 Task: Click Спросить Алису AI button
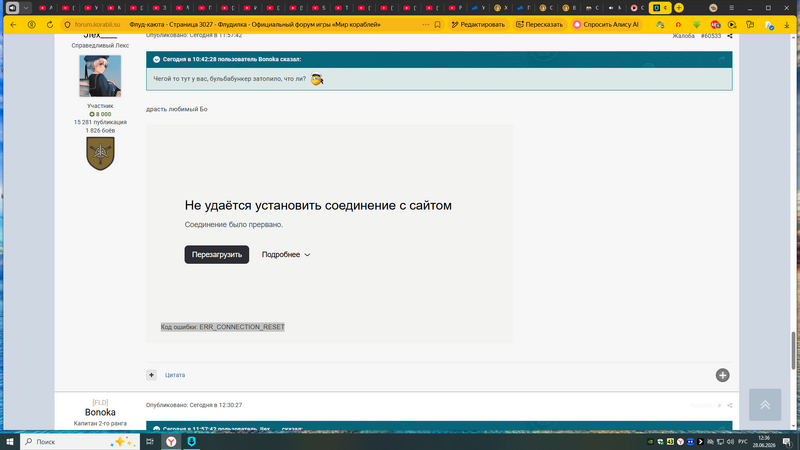click(606, 24)
